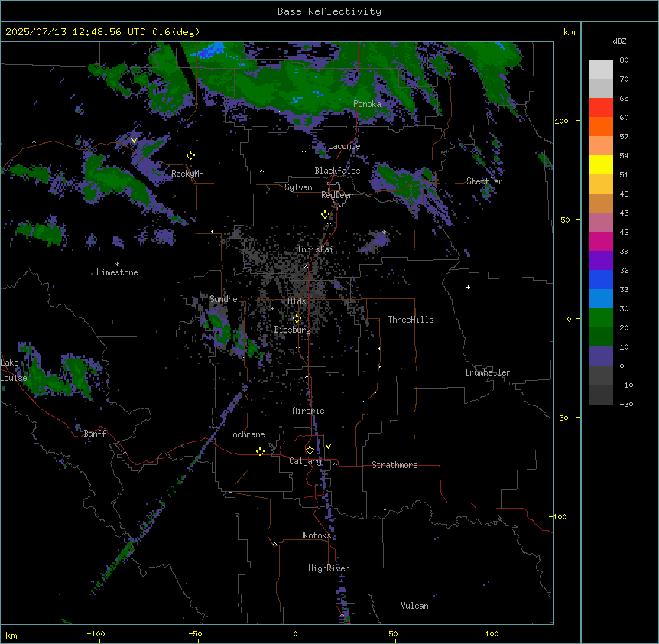Click the yellow diamond marker beside RockyMH
This screenshot has width=659, height=644.
pos(191,156)
